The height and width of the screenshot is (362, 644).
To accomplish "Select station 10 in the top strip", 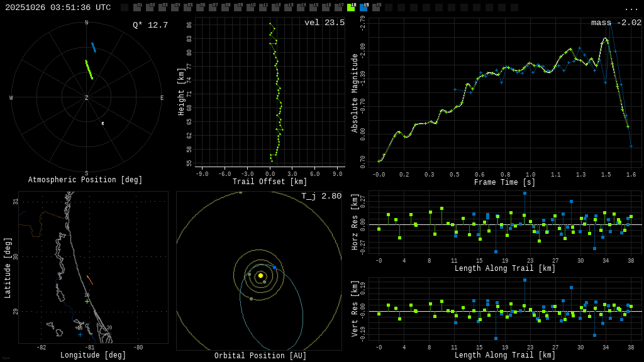I will 250,8.
